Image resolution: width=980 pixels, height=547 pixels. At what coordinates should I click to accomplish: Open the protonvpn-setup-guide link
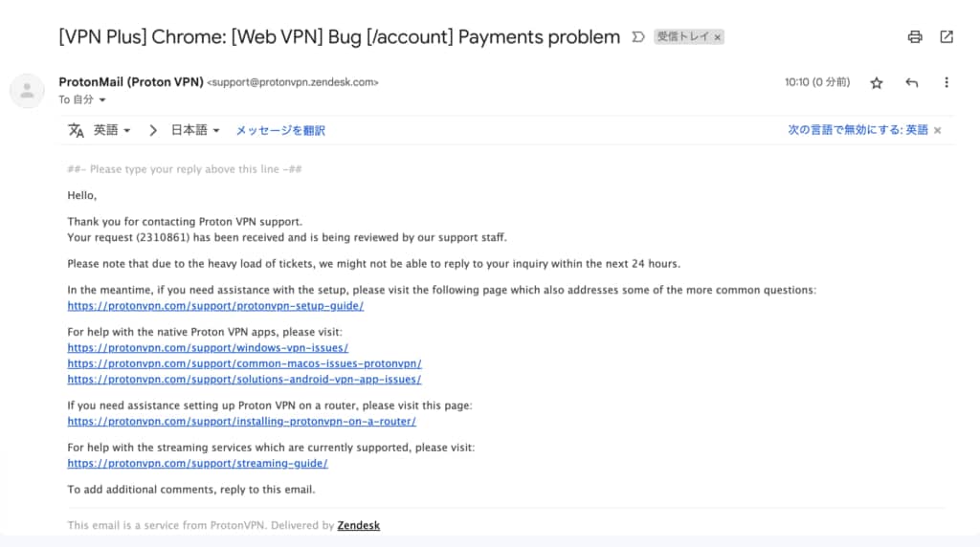tap(215, 306)
